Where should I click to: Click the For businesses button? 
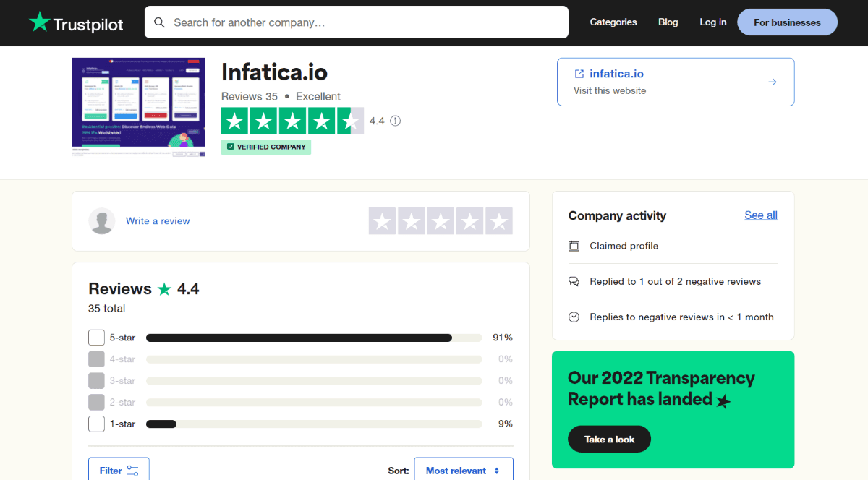(x=787, y=22)
